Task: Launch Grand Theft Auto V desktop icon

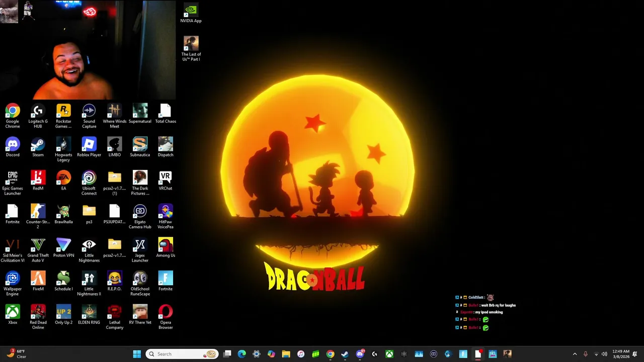Action: click(38, 250)
